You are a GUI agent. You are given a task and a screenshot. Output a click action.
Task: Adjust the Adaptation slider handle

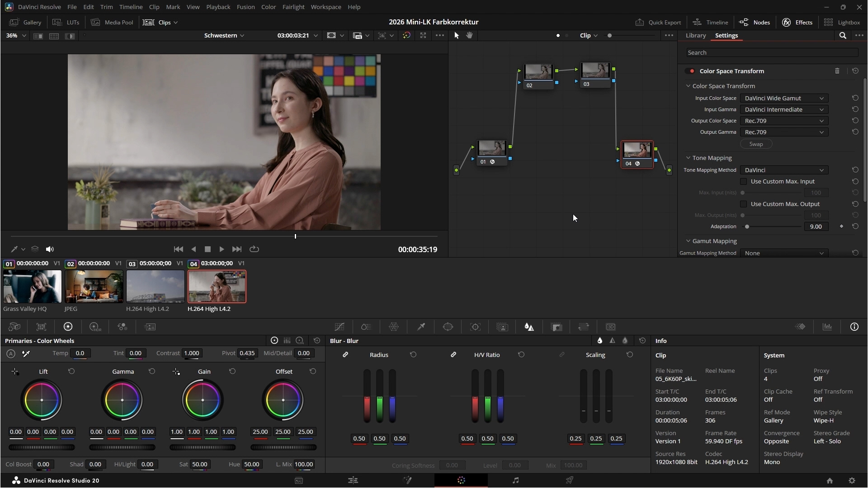747,226
